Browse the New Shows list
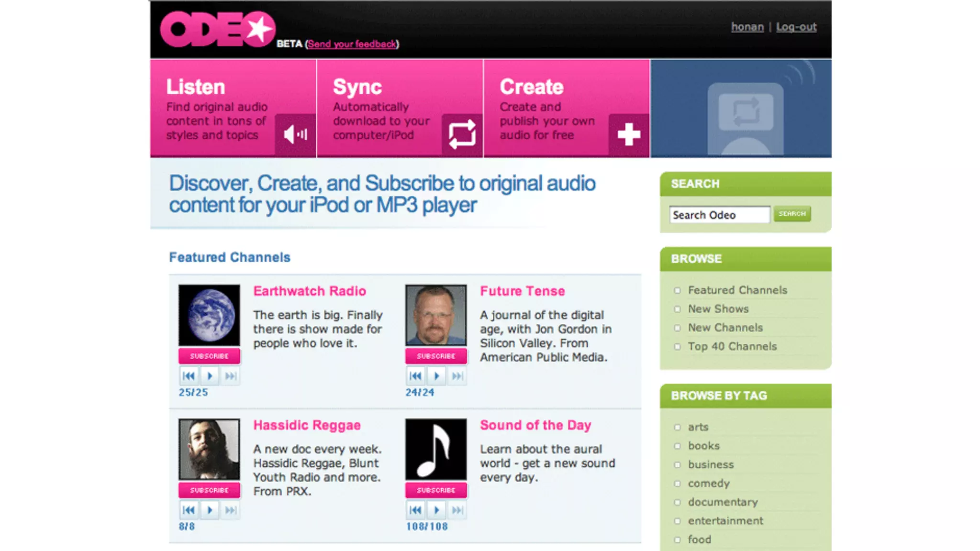This screenshot has width=980, height=551. click(x=718, y=309)
